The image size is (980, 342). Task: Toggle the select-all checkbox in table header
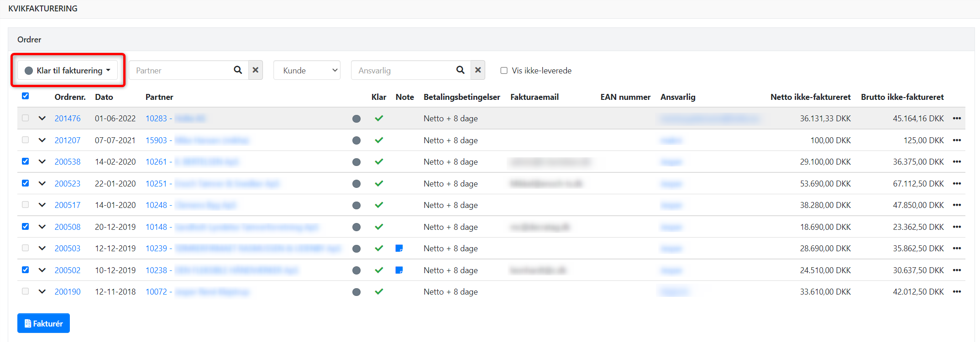click(x=26, y=96)
